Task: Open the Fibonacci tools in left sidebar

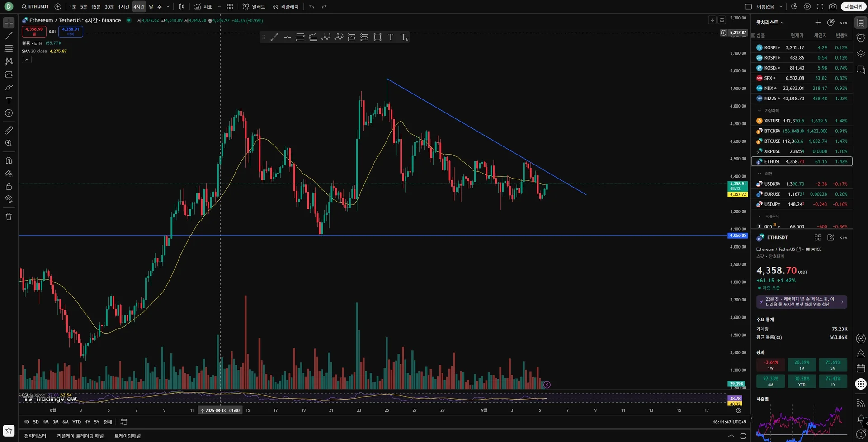Action: click(9, 48)
